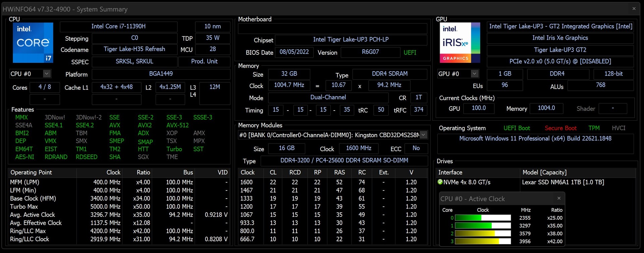Screen dimensions: 644x253
Task: Click the BIOS version R6G07 field
Action: click(x=370, y=52)
